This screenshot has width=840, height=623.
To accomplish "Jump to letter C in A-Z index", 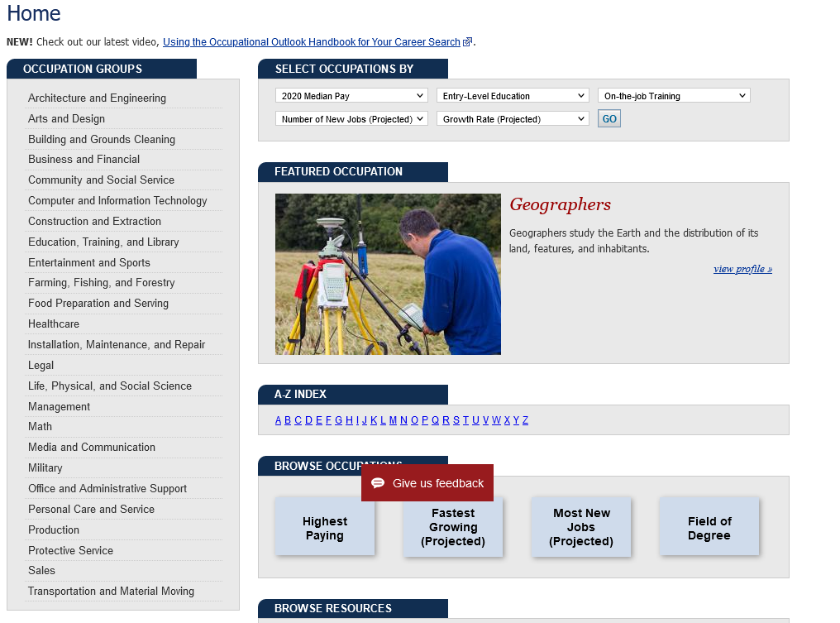I will click(x=298, y=420).
